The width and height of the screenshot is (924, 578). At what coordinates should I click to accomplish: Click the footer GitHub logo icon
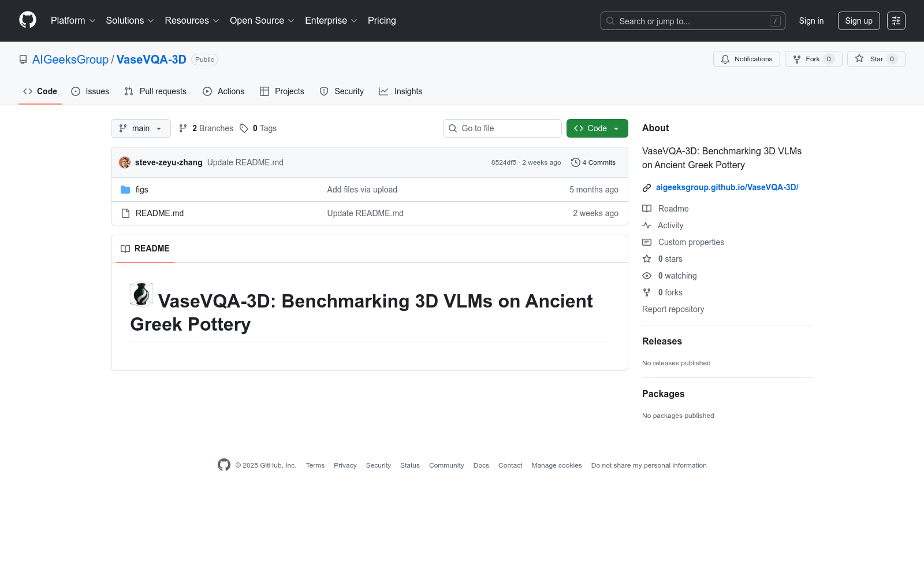224,465
